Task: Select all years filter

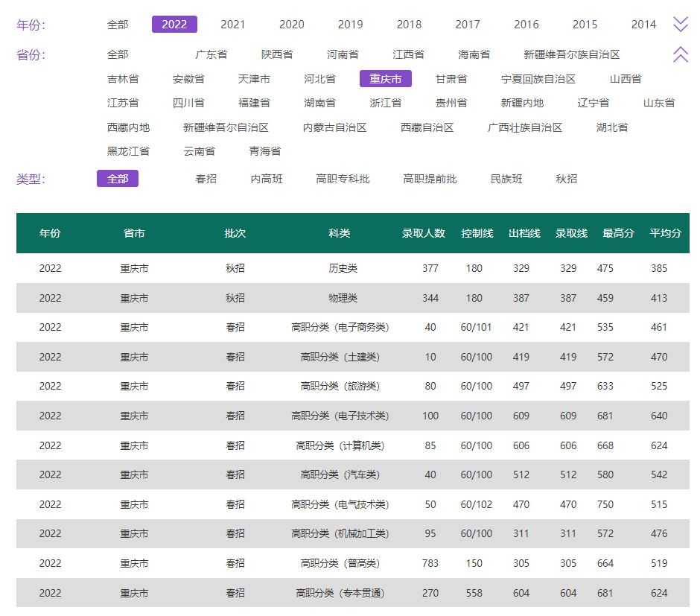Action: point(118,25)
